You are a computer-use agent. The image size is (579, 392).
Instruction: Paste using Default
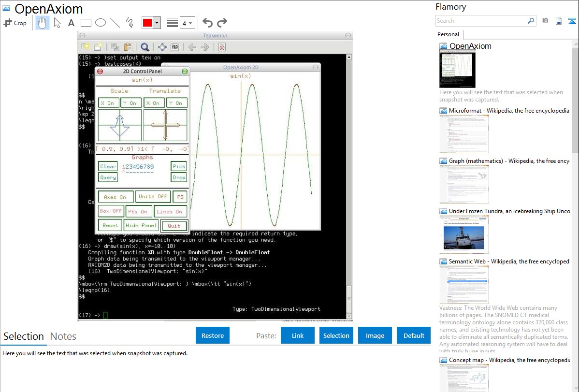[x=414, y=335]
